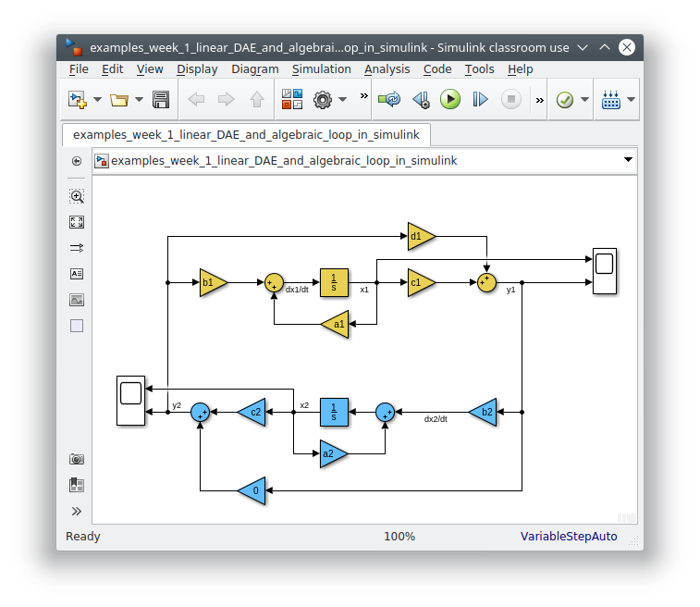The width and height of the screenshot is (700, 607).
Task: Select the examples_week_1 model tab
Action: coord(246,135)
